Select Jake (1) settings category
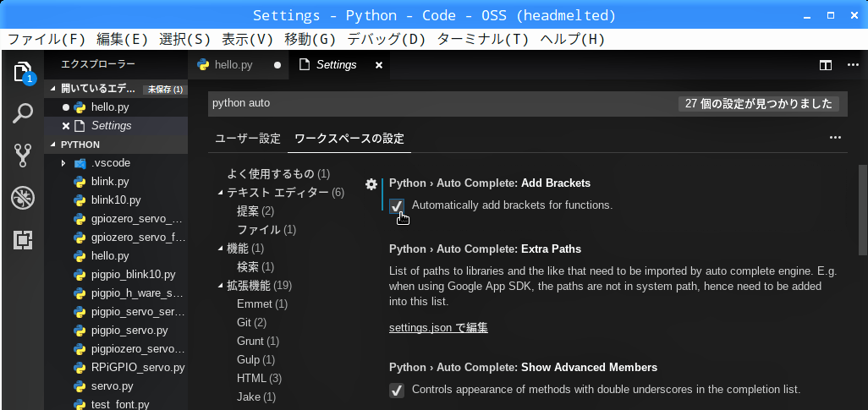Screen dimensions: 868x410 coord(256,396)
